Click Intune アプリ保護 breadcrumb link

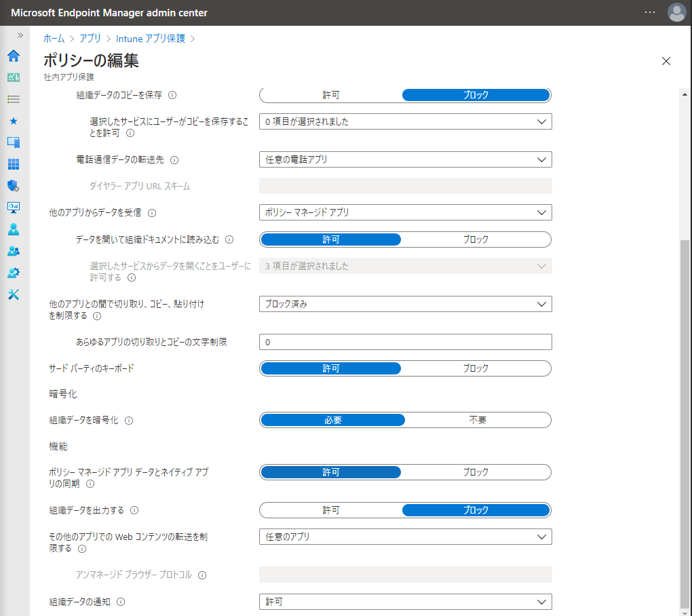pos(151,39)
